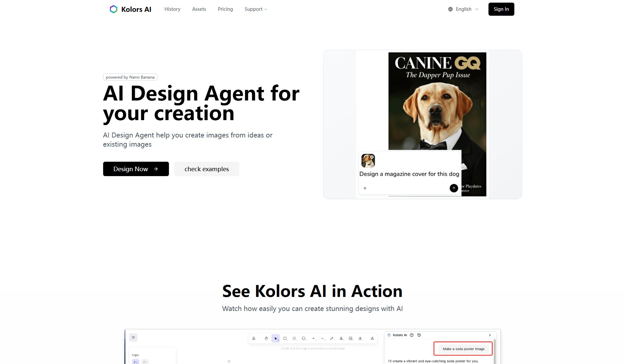This screenshot has height=364, width=625.
Task: Open chat history in the Kolors AI panel
Action: (419, 335)
